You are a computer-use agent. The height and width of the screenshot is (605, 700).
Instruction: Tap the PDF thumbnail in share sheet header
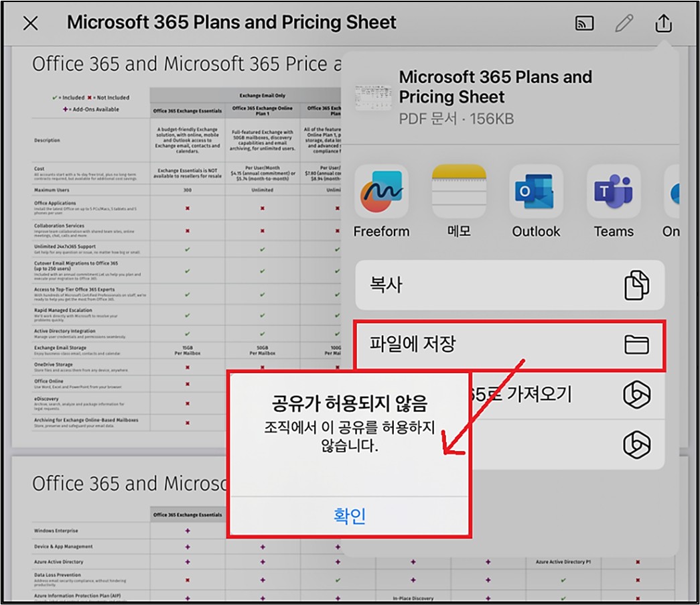point(373,98)
